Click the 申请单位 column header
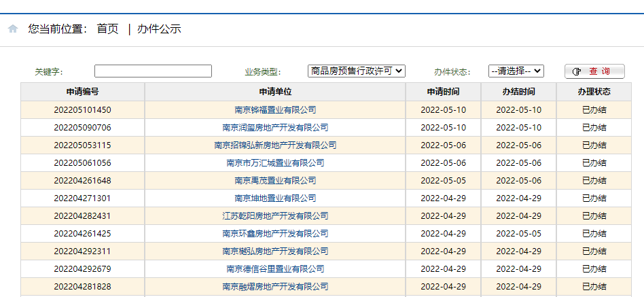The image size is (644, 297). click(x=275, y=92)
